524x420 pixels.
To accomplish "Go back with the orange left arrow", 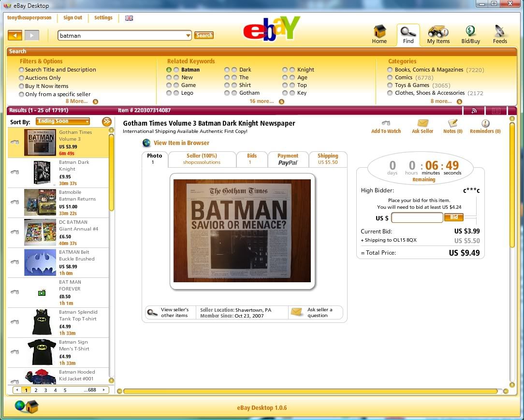I will 15,35.
